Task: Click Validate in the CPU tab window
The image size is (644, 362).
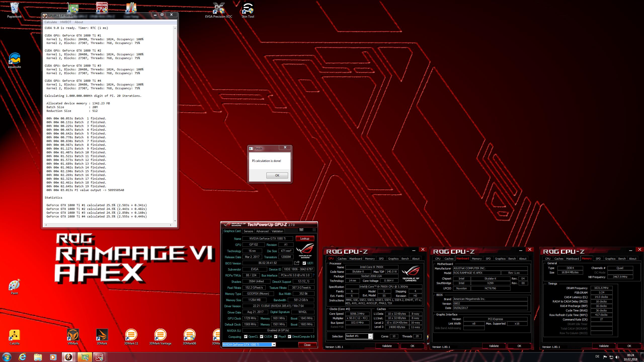Action: point(387,346)
